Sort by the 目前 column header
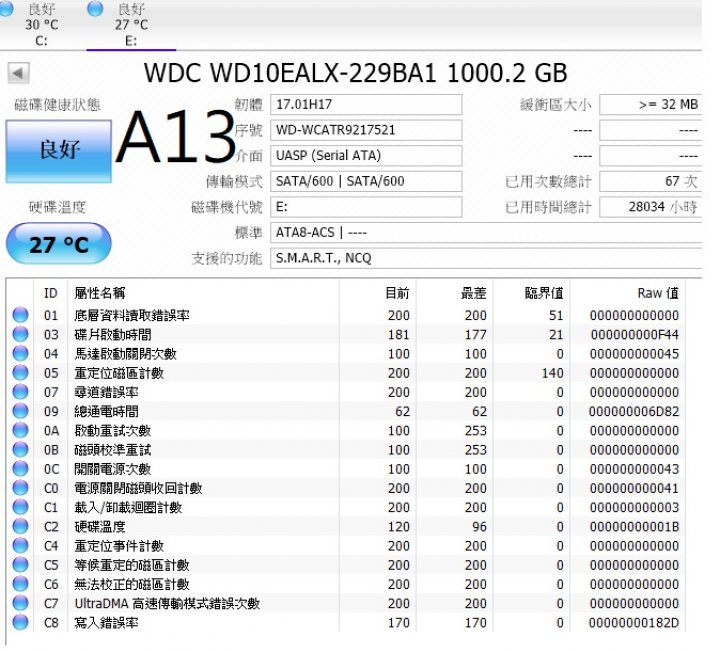The image size is (720, 653). coord(378,293)
